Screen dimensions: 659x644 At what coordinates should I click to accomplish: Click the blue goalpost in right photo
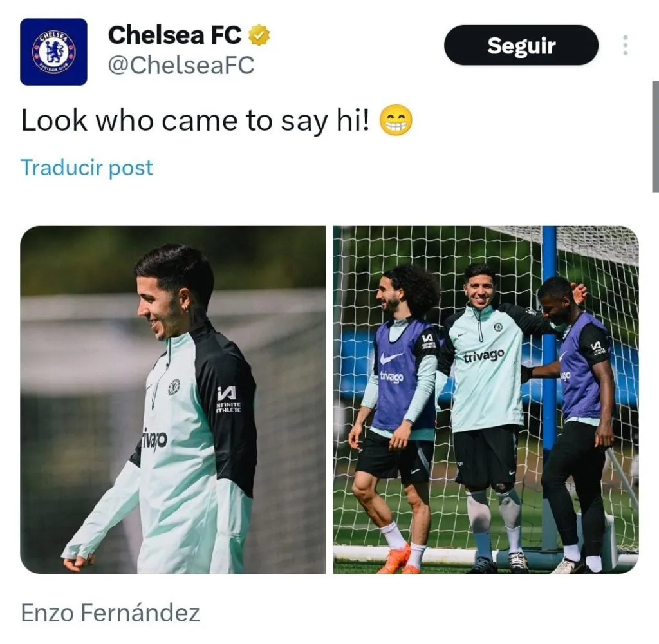click(549, 387)
